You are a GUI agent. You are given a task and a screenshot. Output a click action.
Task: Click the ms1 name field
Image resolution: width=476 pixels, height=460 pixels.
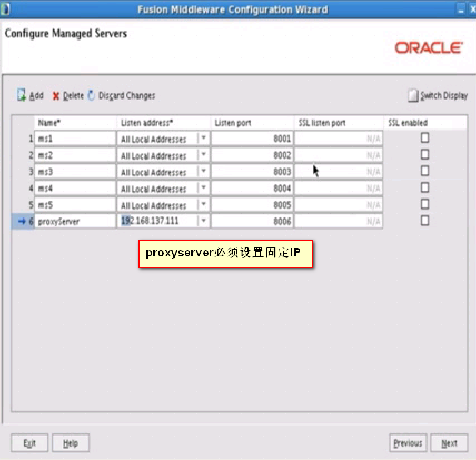[x=75, y=139]
